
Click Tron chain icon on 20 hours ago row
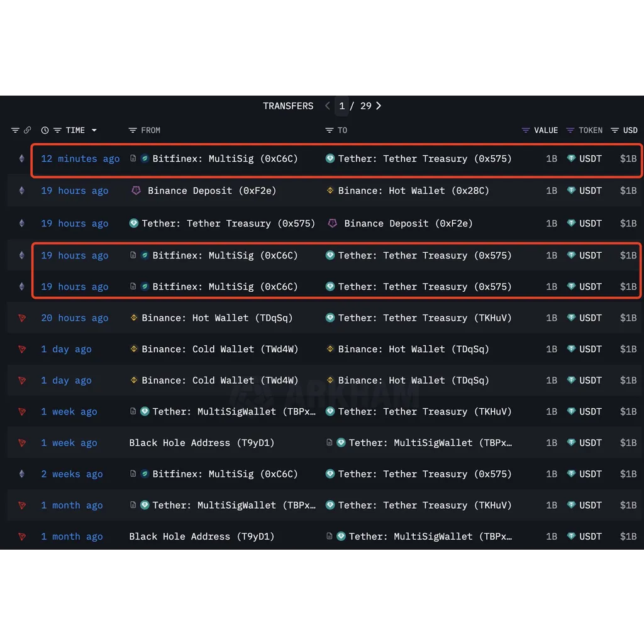(22, 318)
